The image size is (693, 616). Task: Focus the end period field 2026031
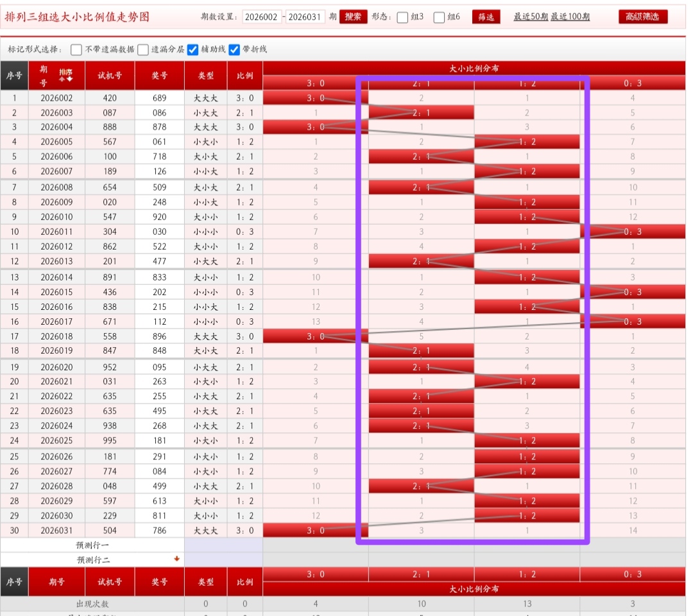(x=305, y=17)
